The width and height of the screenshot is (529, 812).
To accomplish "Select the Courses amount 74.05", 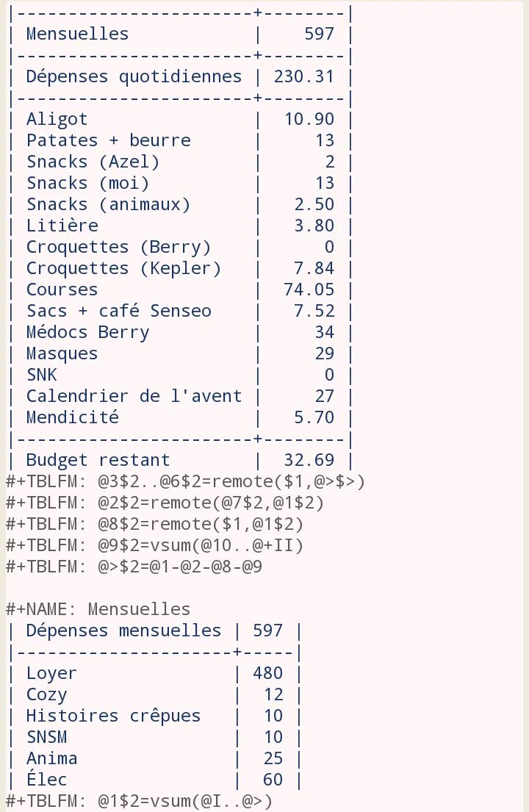I will 309,290.
